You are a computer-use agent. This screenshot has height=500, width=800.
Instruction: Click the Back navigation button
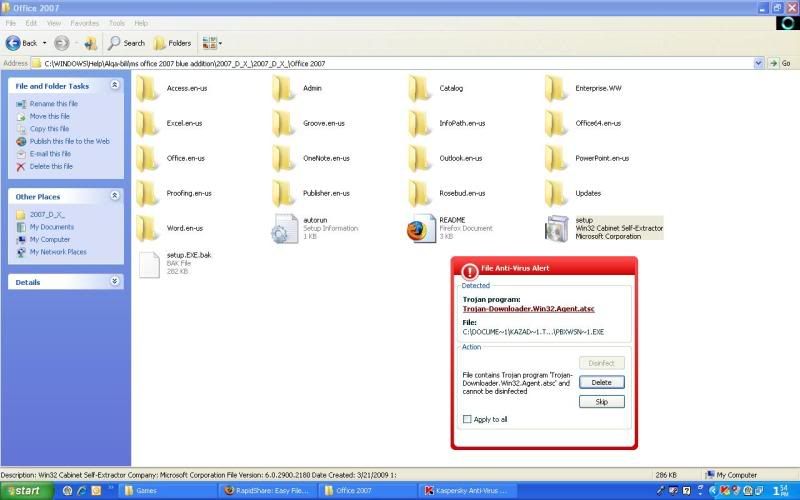(x=21, y=43)
